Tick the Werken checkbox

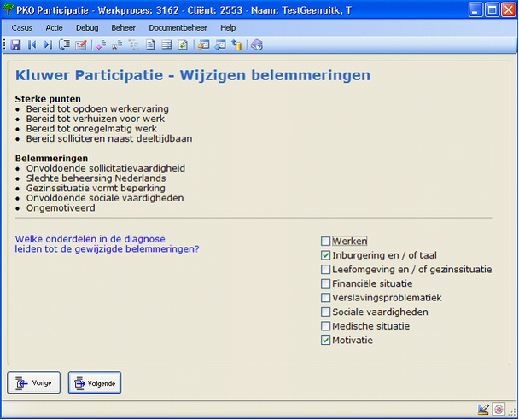click(x=325, y=241)
